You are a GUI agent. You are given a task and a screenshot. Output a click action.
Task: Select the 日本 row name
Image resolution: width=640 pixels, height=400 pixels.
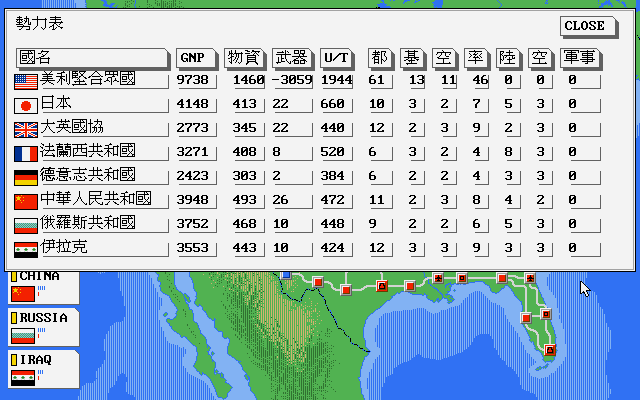tap(56, 102)
